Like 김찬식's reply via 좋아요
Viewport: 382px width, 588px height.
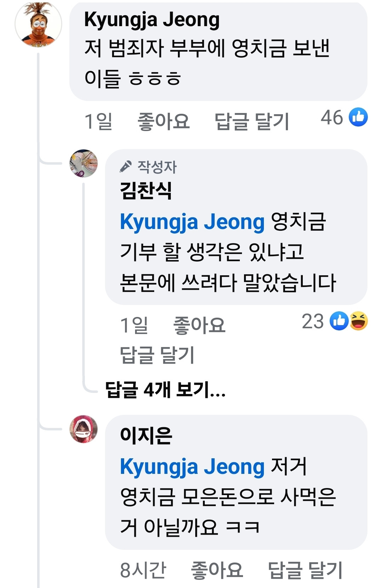199,325
